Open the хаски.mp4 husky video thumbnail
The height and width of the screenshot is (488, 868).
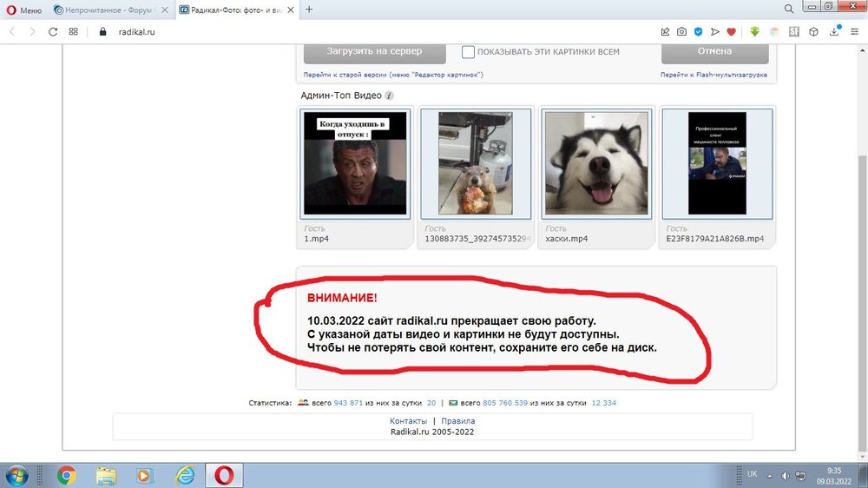(x=596, y=162)
